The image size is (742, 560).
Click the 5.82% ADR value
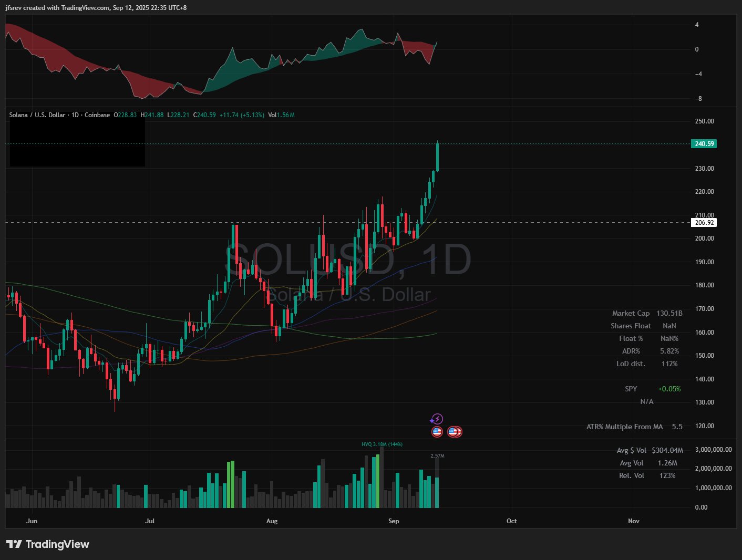pos(669,351)
